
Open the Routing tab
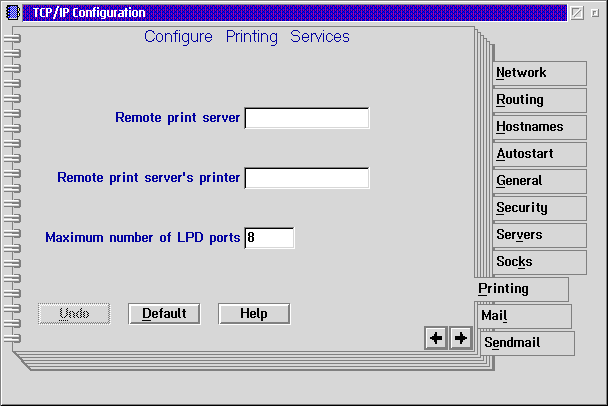click(x=540, y=100)
